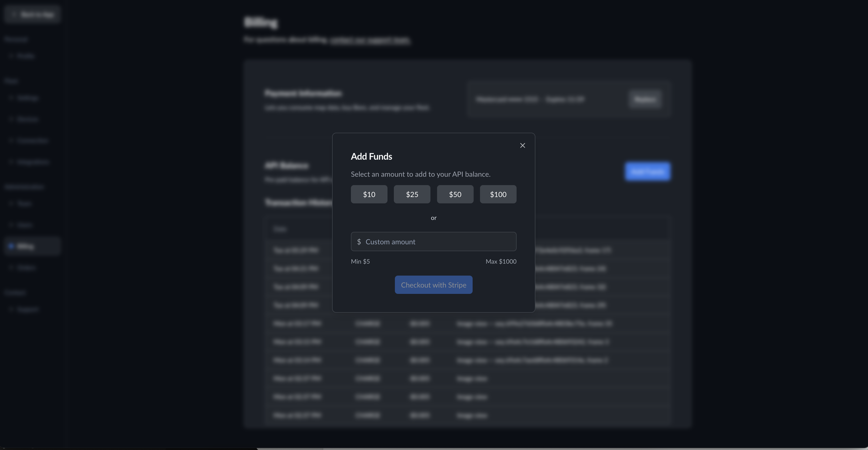Select the $100 preset amount
This screenshot has width=868, height=450.
click(x=498, y=194)
